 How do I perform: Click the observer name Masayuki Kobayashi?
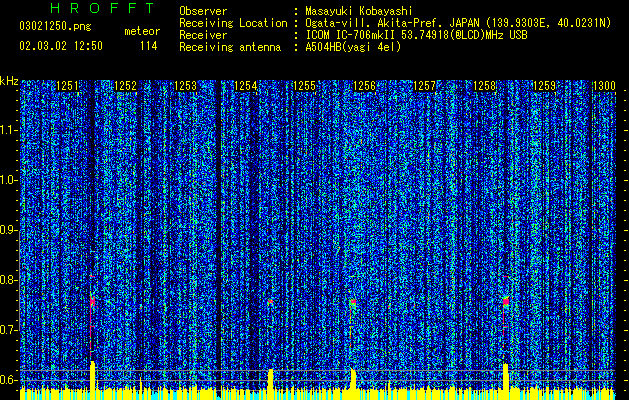point(359,11)
